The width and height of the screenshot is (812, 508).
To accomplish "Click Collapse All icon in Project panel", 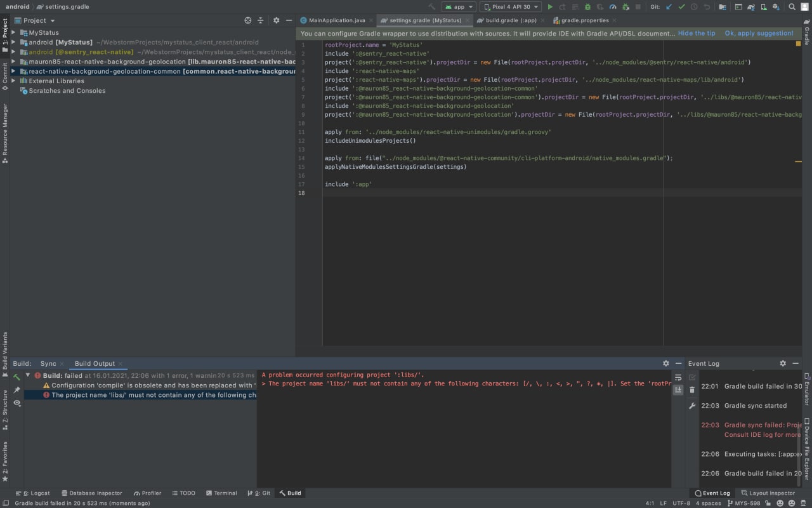I will [x=260, y=20].
